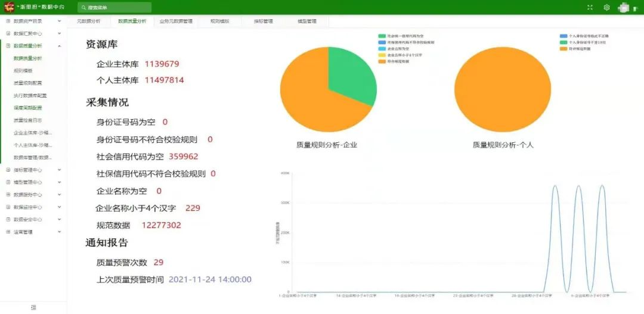Open 数据库管理/数据 sidebar item
The image size is (644, 314).
[33, 157]
